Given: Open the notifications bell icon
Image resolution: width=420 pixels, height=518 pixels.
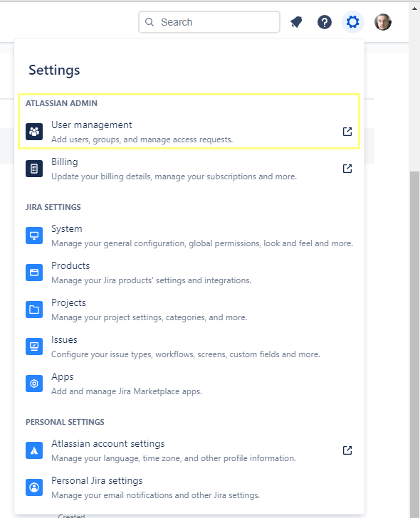Looking at the screenshot, I should tap(296, 22).
